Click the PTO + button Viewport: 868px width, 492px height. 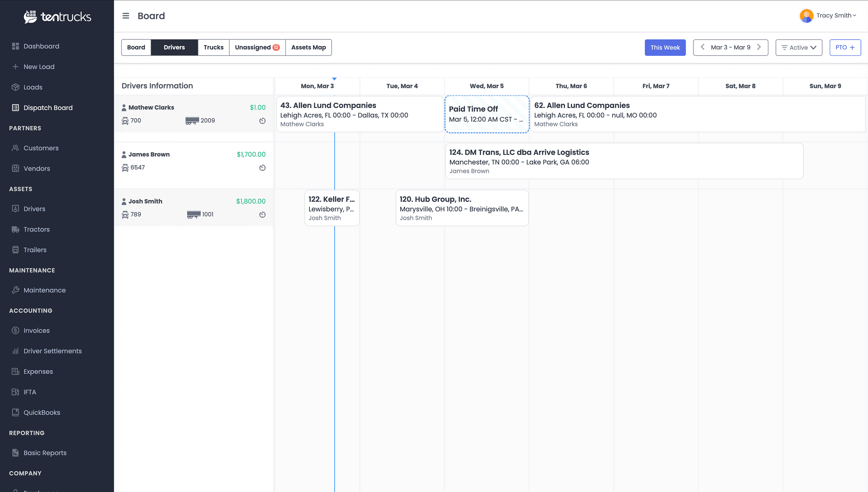coord(845,47)
